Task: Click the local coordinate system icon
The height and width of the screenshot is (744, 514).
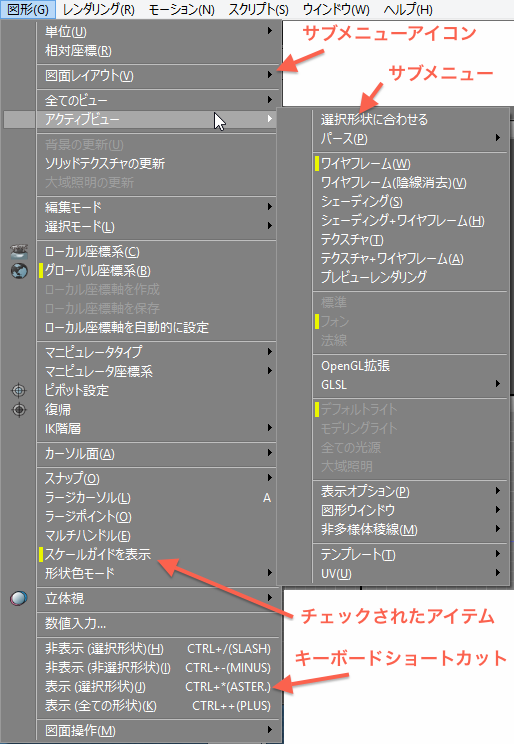Action: (19, 251)
